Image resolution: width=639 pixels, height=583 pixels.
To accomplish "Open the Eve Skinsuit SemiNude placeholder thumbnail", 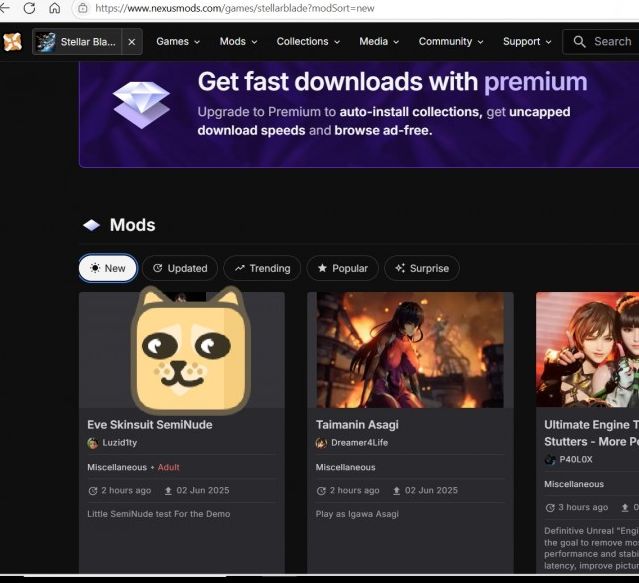I will 182,350.
